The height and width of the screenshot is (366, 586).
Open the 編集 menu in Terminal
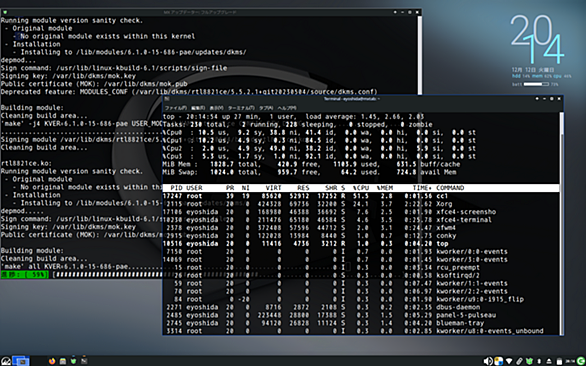point(198,108)
